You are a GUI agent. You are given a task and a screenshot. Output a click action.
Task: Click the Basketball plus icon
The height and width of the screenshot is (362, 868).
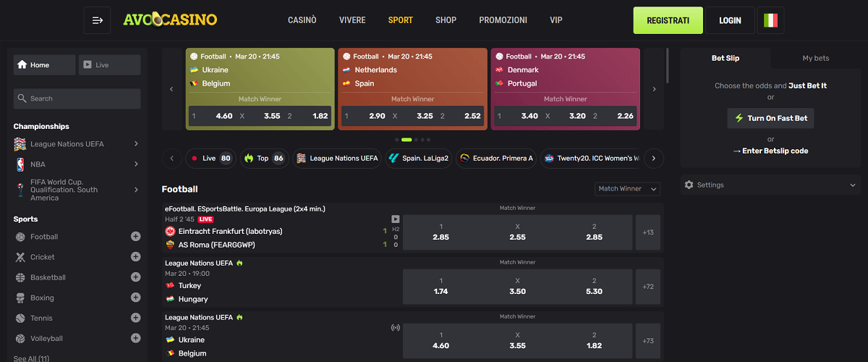(x=135, y=277)
